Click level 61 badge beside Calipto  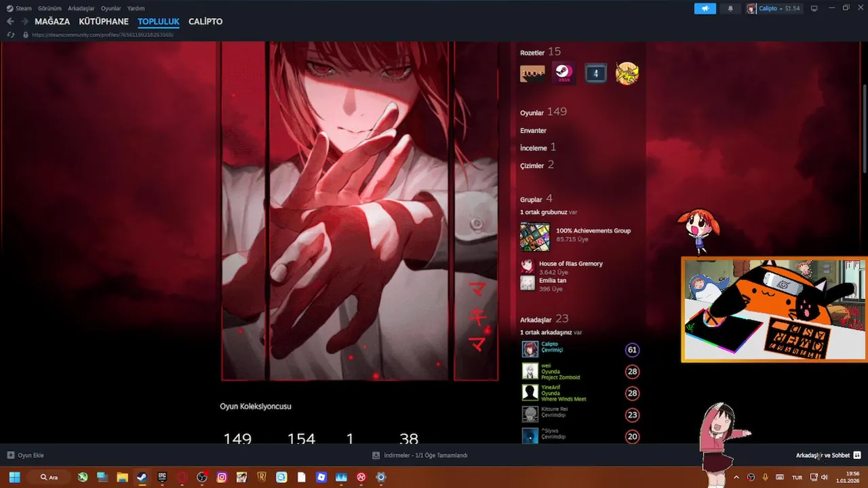tap(632, 350)
